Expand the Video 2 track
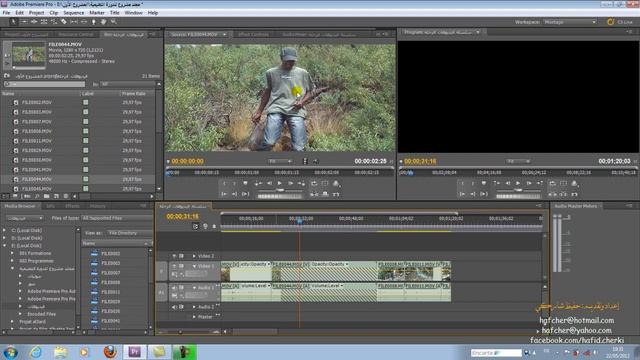 194,256
